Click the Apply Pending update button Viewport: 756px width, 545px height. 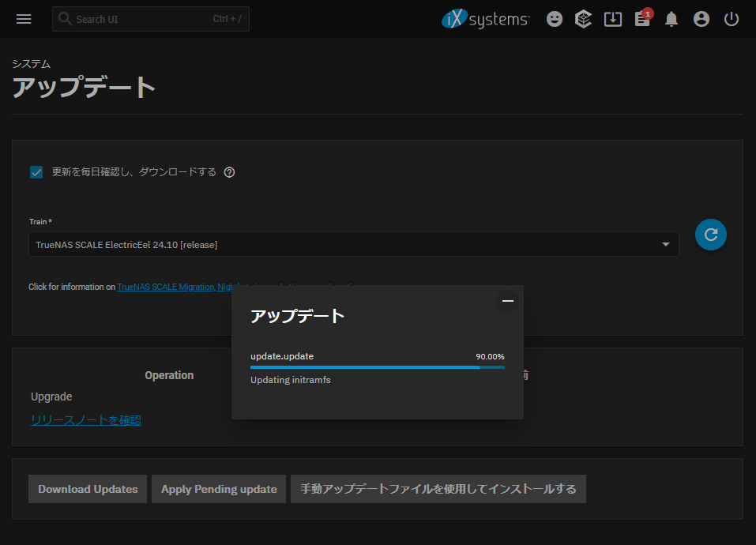tap(219, 489)
